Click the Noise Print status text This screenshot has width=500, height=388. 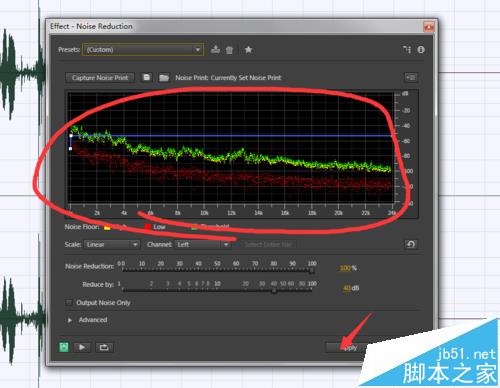pyautogui.click(x=228, y=78)
